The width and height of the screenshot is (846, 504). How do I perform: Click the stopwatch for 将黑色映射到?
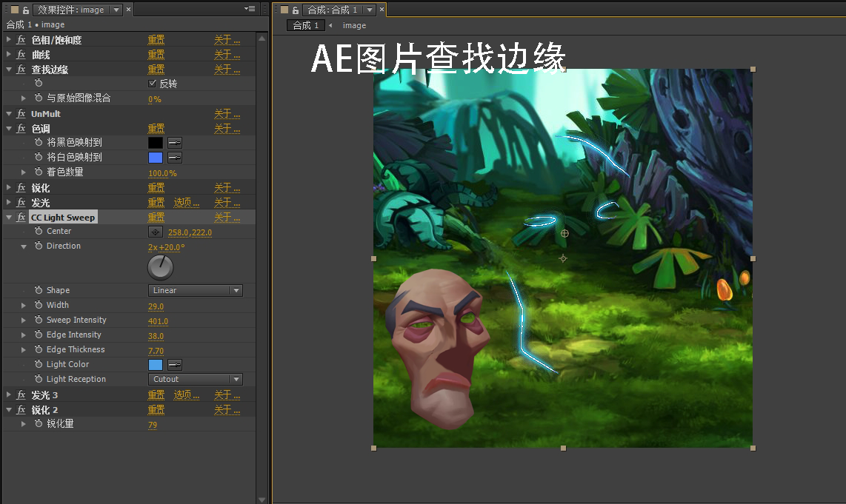point(39,142)
